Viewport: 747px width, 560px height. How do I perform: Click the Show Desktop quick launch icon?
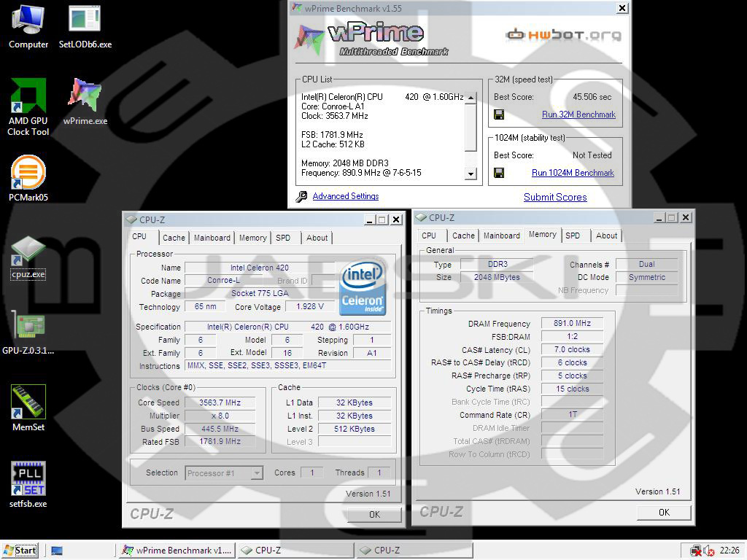tap(57, 551)
